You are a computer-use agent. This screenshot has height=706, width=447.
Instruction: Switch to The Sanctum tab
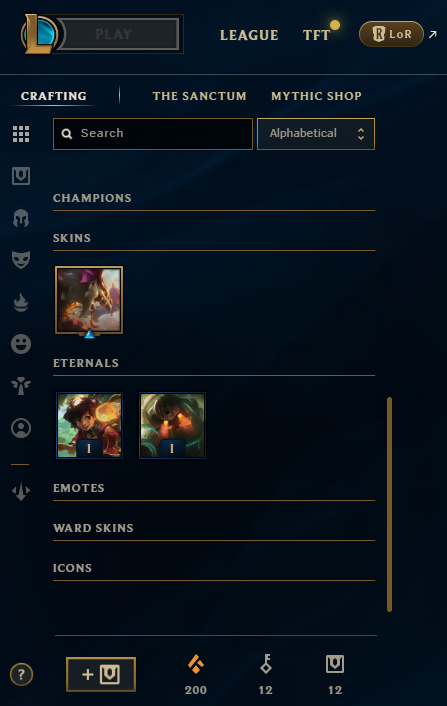(x=199, y=96)
